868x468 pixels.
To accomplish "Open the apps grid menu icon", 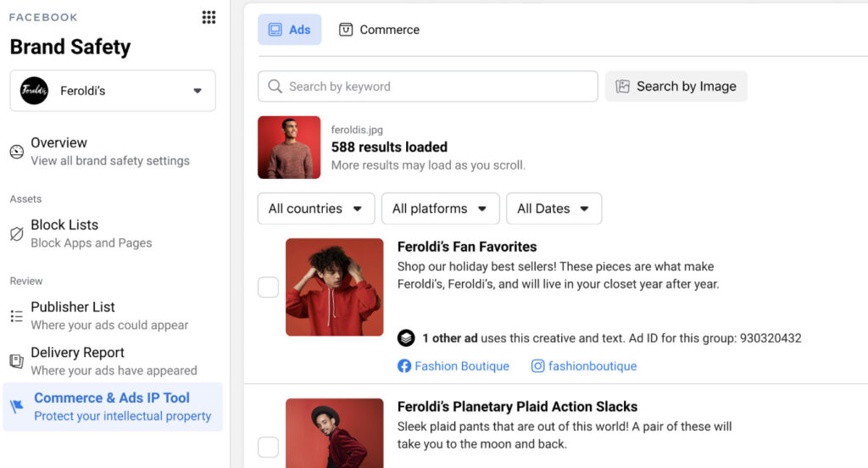I will coord(209,17).
